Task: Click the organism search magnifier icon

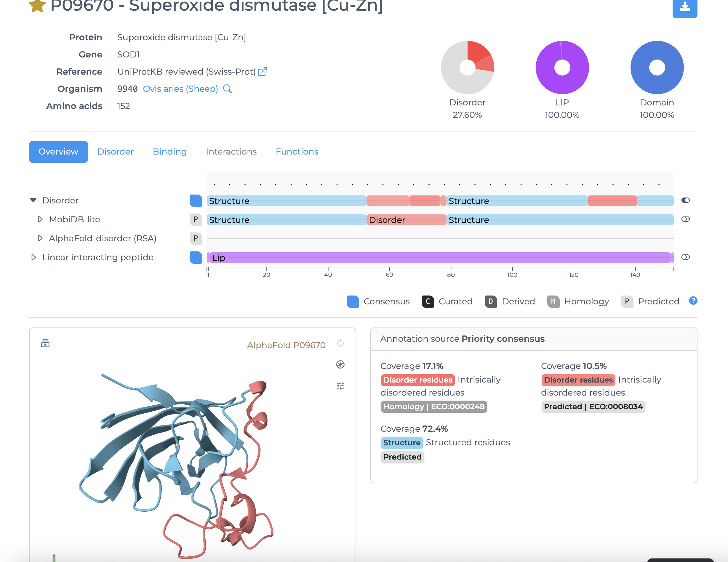Action: click(227, 89)
